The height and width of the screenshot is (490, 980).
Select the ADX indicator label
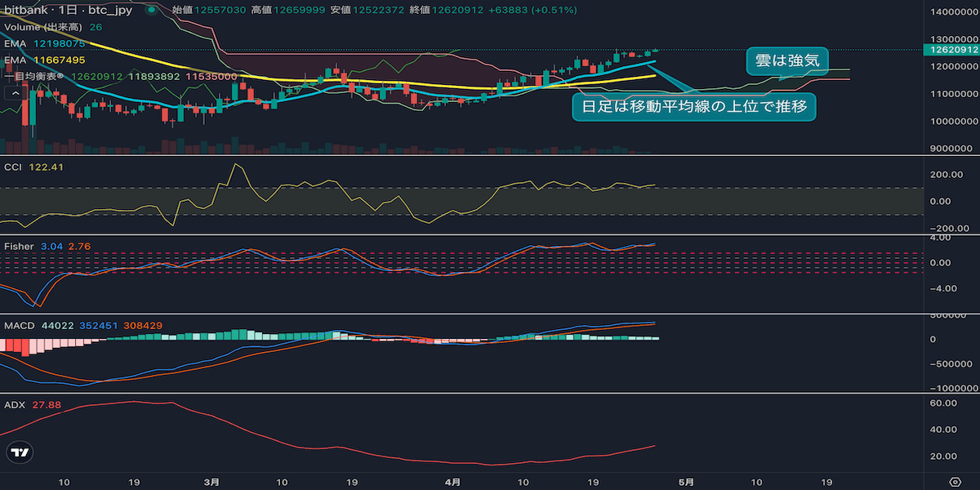tap(14, 404)
